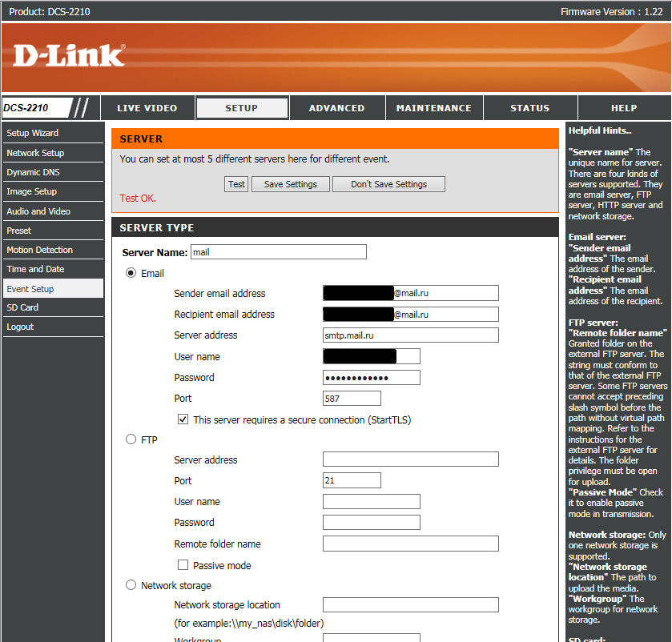Select the Email radio button

(x=131, y=273)
